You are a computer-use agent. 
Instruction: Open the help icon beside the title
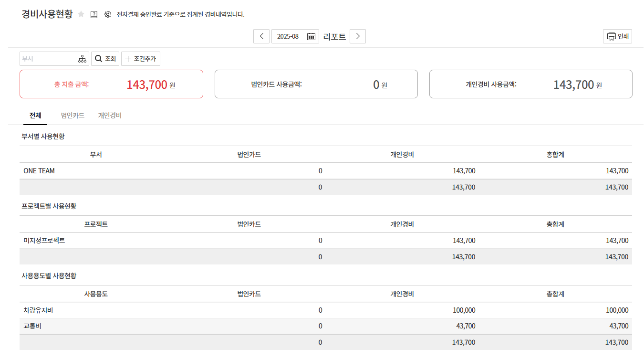(94, 14)
